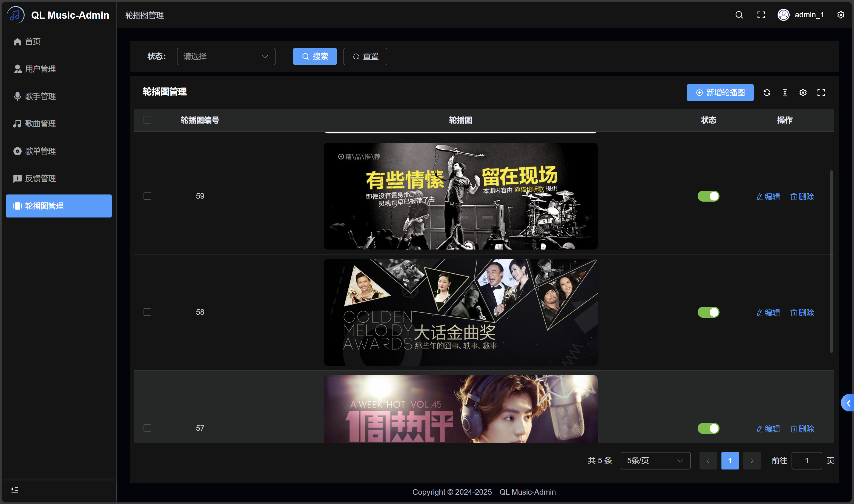Open 用户管理 in the sidebar
The image size is (854, 504).
[x=59, y=69]
